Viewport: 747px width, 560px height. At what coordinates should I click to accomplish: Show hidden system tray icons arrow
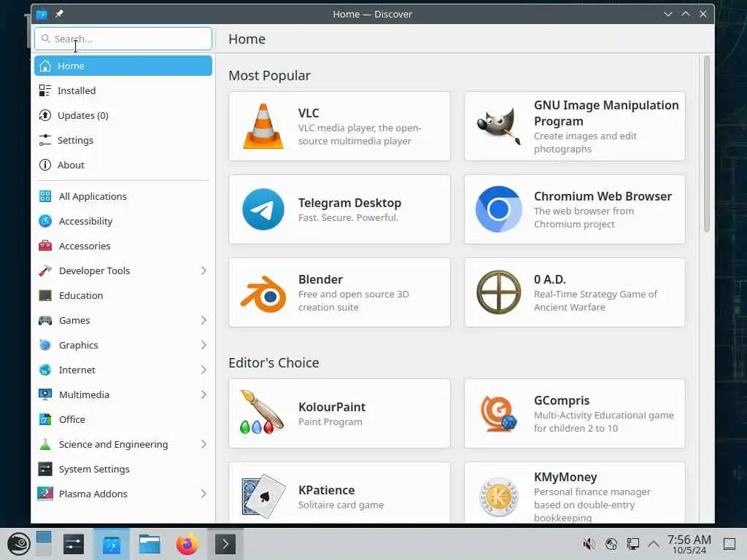click(x=654, y=544)
